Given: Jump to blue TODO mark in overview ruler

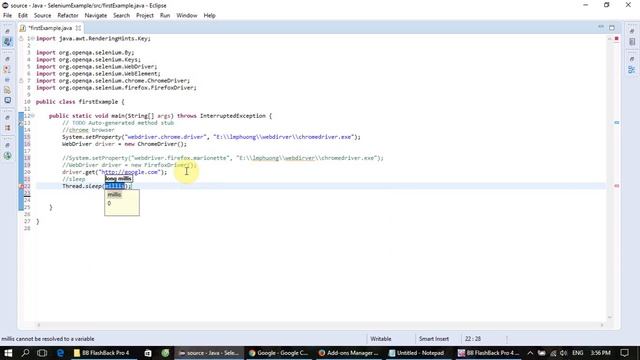Looking at the screenshot, I should (617, 122).
